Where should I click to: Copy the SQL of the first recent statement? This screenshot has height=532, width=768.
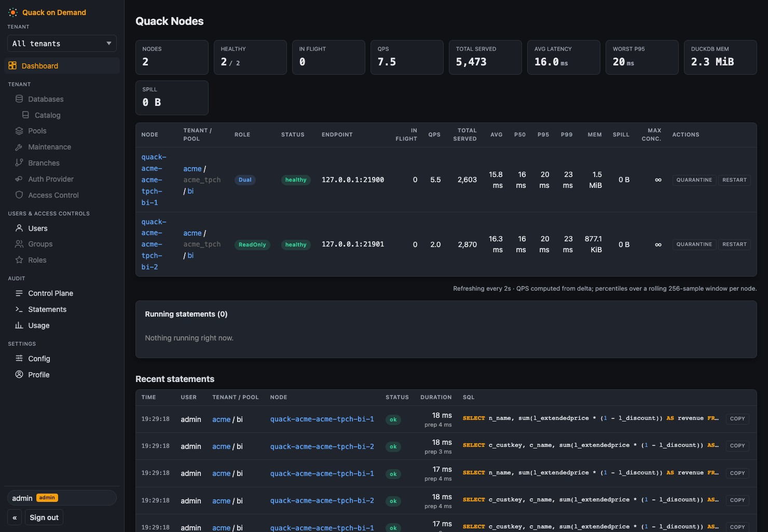coord(737,419)
